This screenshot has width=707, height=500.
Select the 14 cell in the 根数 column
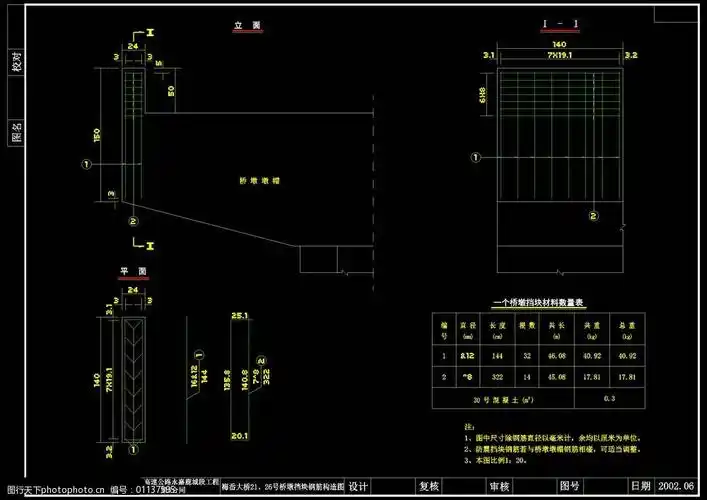click(x=527, y=377)
